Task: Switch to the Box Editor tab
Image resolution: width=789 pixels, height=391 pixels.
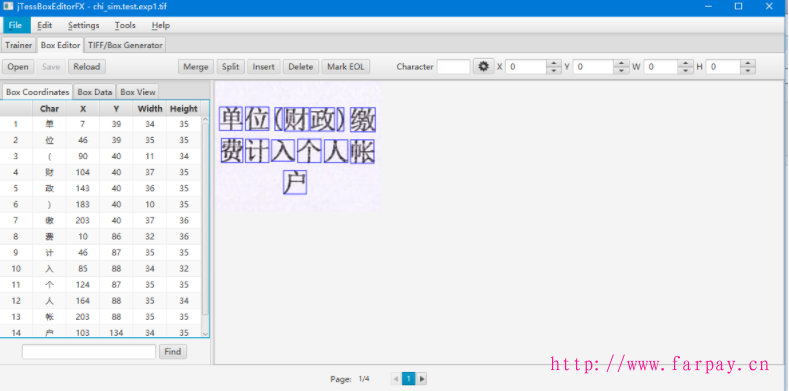Action: 60,45
